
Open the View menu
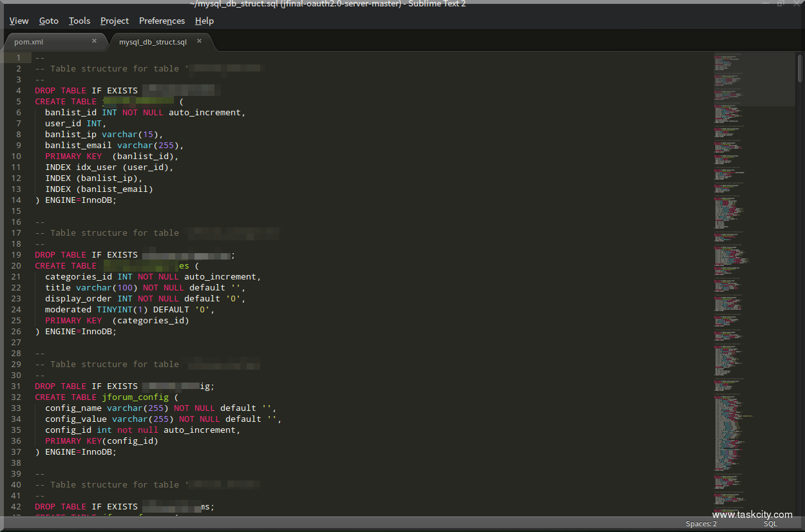(x=19, y=21)
